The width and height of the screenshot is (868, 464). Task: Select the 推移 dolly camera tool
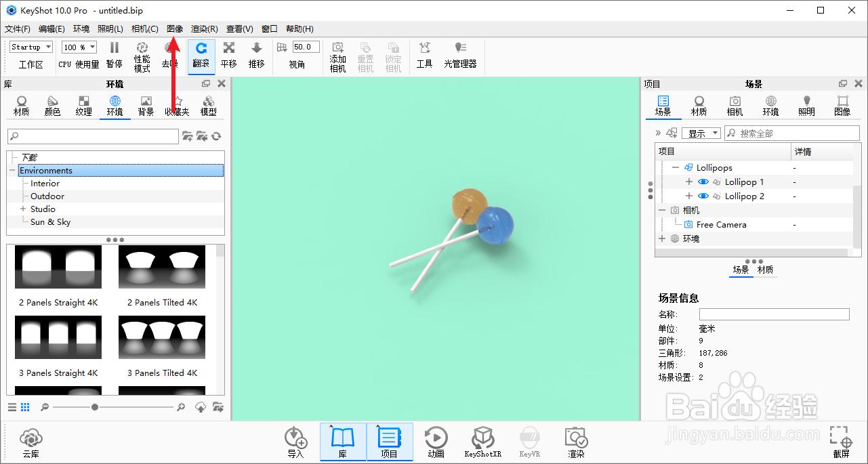coord(257,56)
